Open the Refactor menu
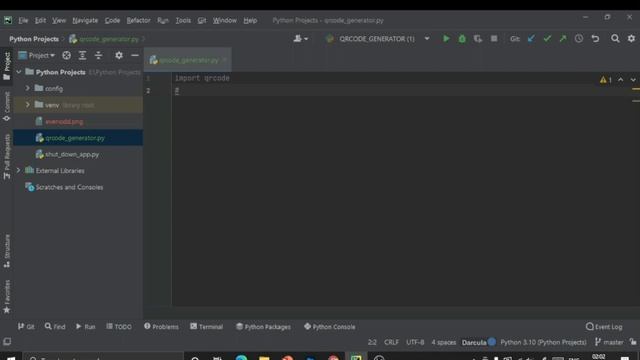The height and width of the screenshot is (360, 640). pos(138,20)
